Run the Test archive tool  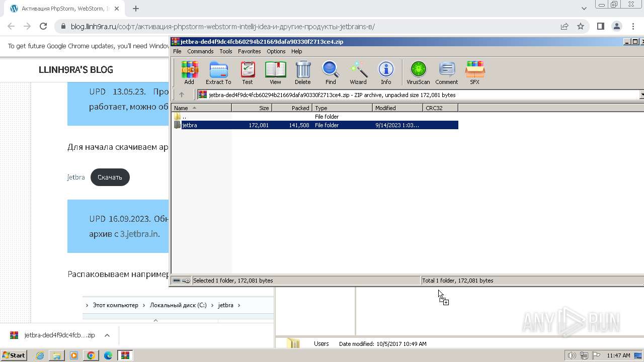tap(248, 72)
